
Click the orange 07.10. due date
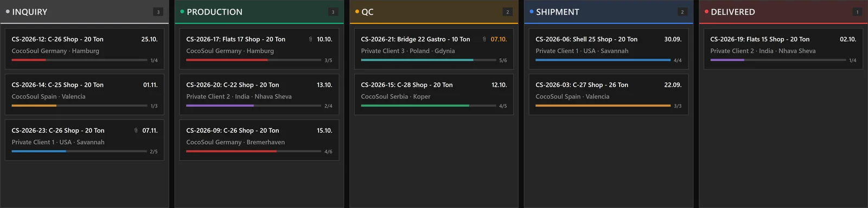[x=499, y=39]
